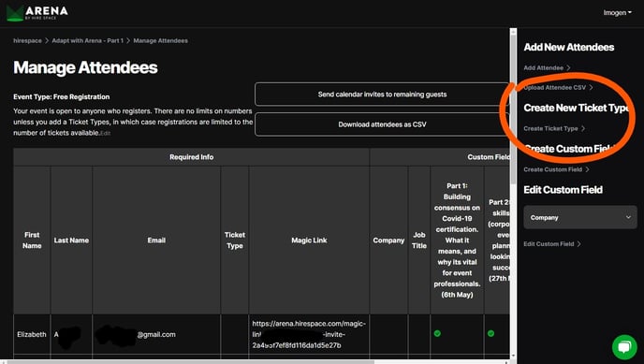Click Elizabeth's green Part 1 status dot
Viewport: 644px width, 364px height.
coord(437,334)
